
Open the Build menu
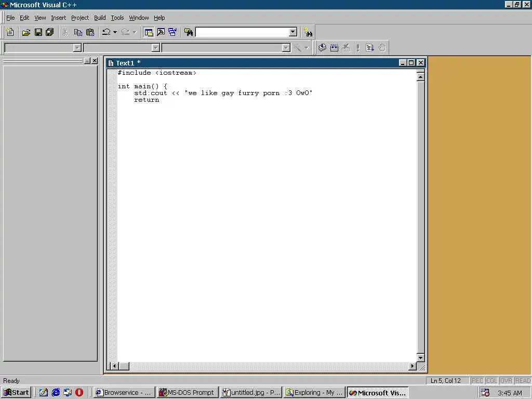(100, 18)
